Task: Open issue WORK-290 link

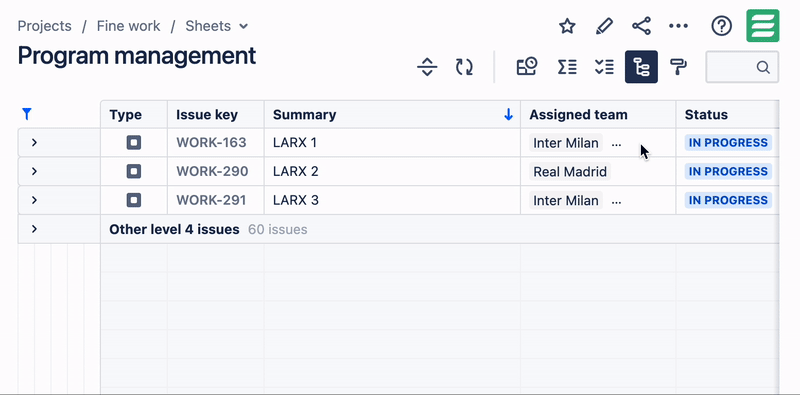Action: [212, 171]
